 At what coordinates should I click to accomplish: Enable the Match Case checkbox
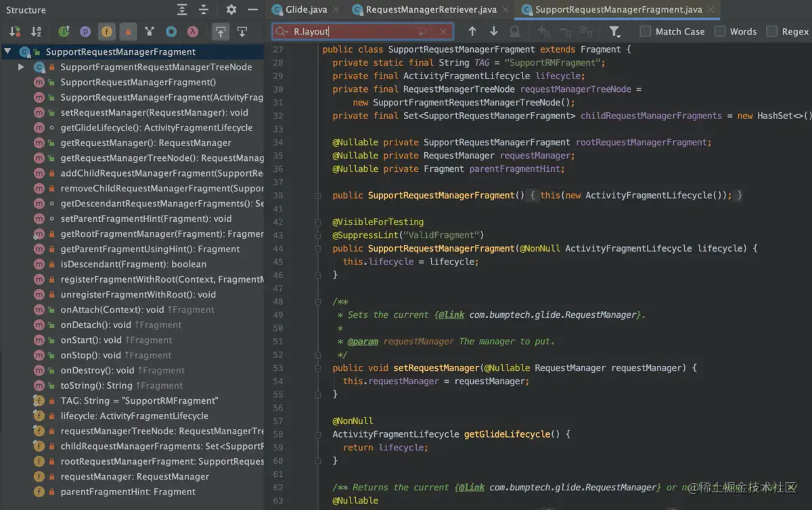tap(646, 32)
